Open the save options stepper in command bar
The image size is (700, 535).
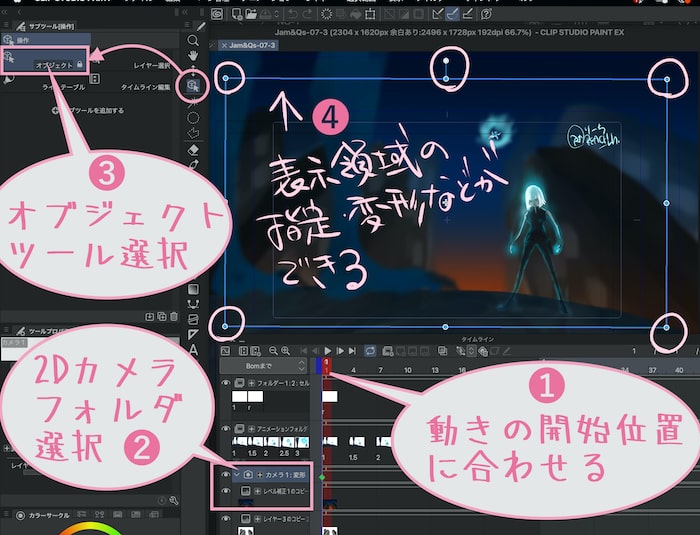click(x=276, y=14)
